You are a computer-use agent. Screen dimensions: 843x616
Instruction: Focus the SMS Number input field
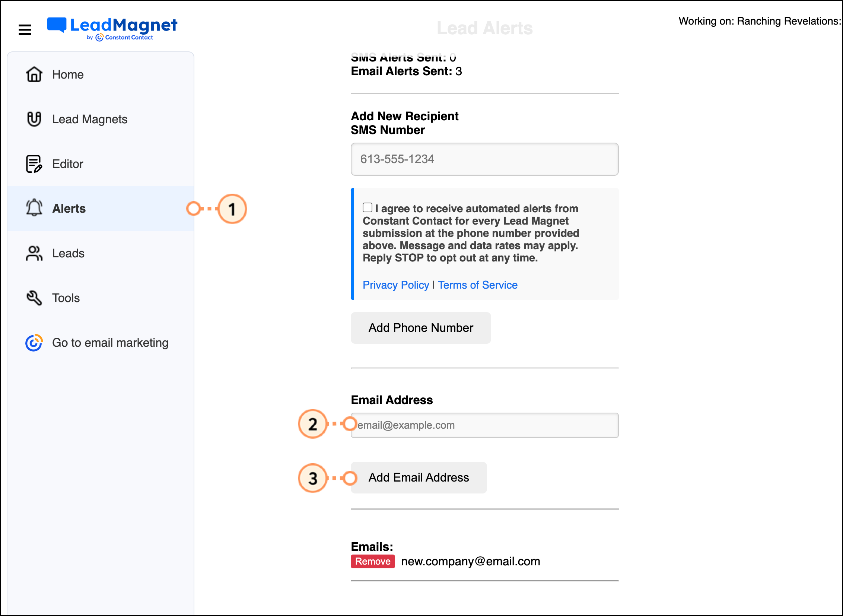pyautogui.click(x=484, y=159)
